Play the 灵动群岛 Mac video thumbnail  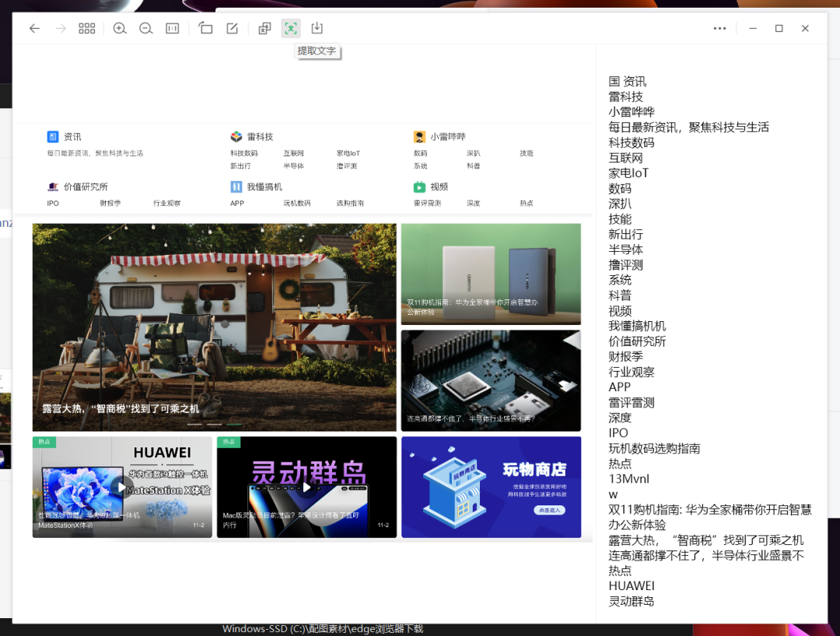pos(306,487)
